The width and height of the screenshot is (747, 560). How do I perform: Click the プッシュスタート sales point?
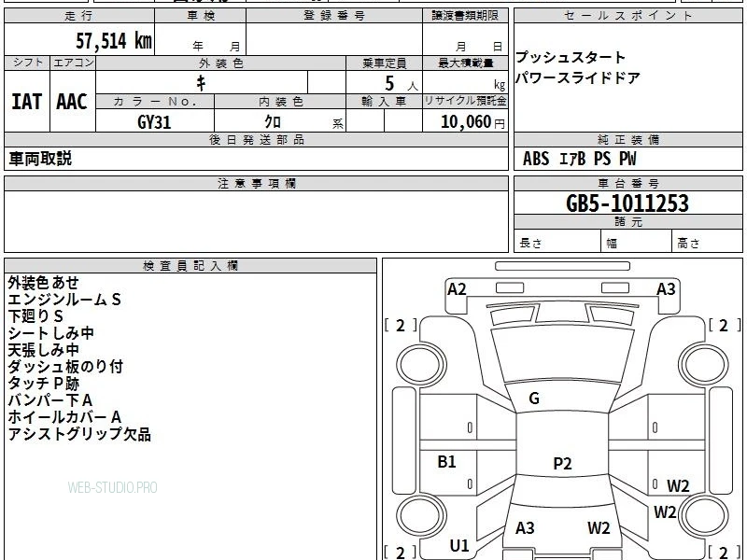571,58
